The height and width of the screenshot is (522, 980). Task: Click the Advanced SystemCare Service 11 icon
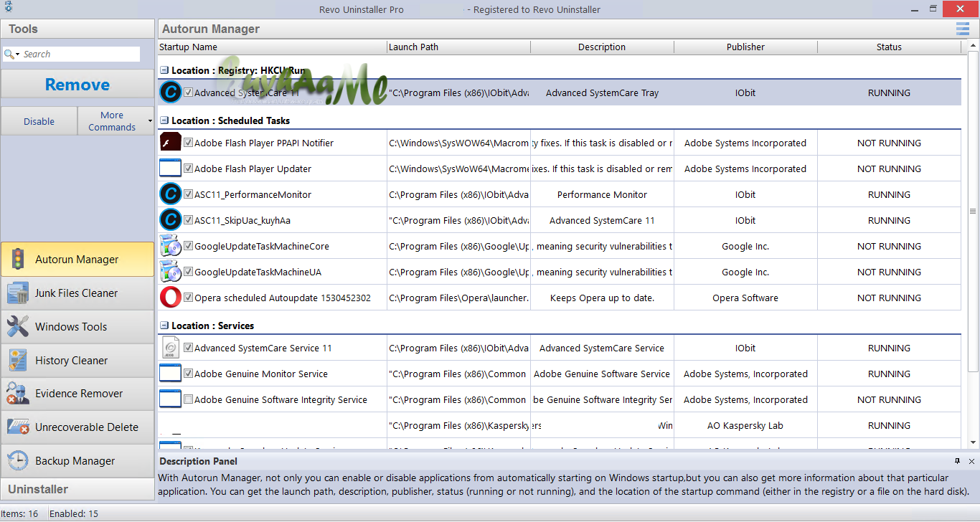(x=170, y=348)
